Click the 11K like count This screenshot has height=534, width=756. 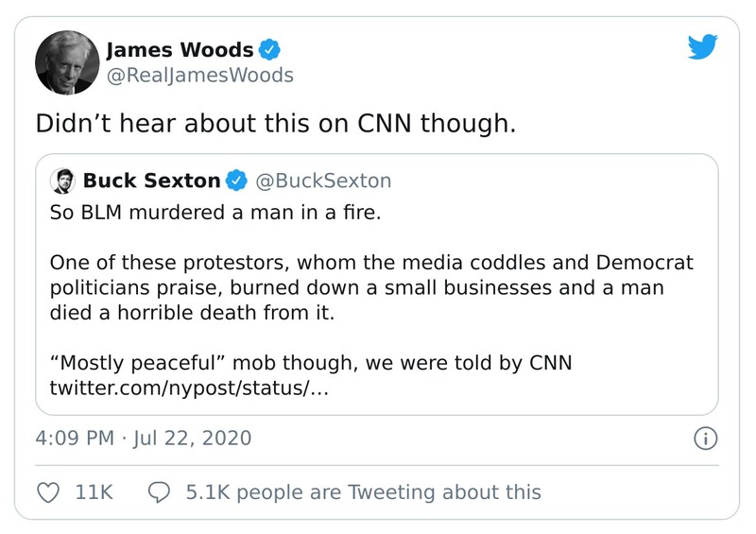pyautogui.click(x=94, y=491)
